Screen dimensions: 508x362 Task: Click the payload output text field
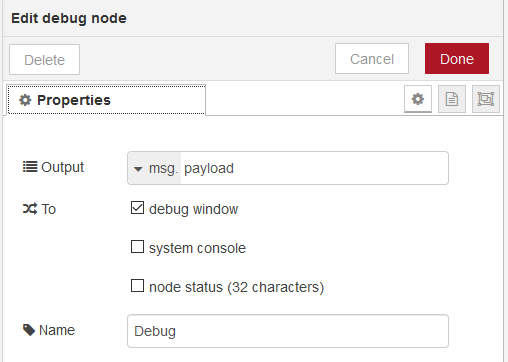(x=314, y=168)
